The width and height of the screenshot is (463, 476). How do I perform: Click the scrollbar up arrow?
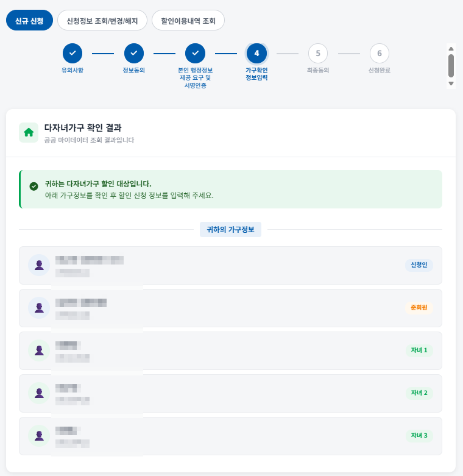[x=451, y=49]
